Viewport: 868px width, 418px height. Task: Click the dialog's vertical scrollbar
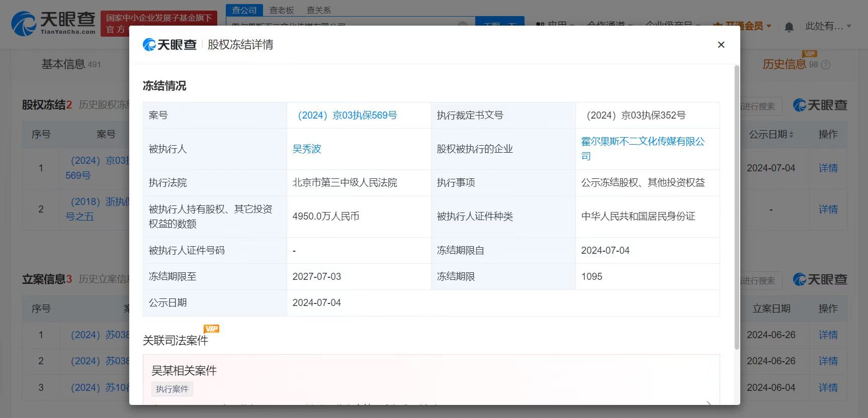tap(737, 207)
